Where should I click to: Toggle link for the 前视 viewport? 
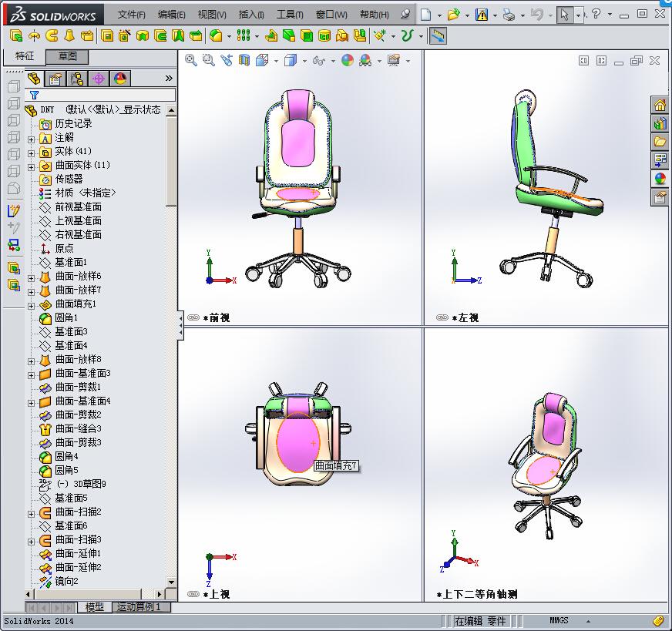(193, 317)
